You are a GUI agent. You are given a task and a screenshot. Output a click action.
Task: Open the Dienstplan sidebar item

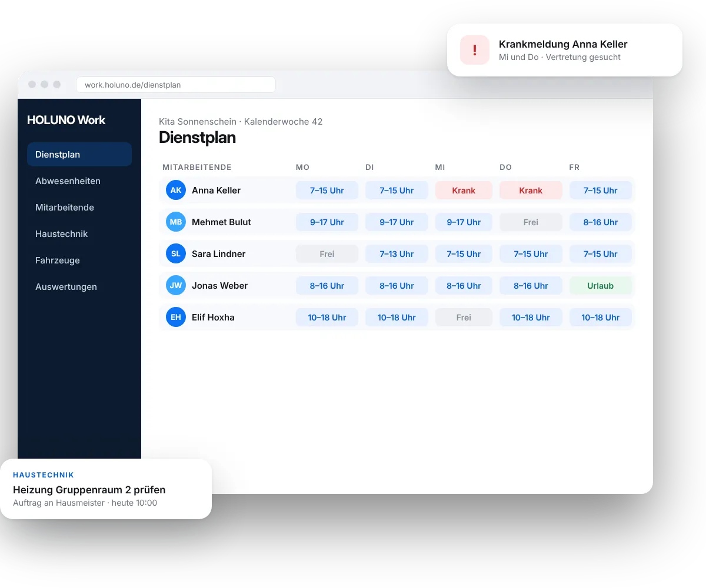pyautogui.click(x=79, y=155)
